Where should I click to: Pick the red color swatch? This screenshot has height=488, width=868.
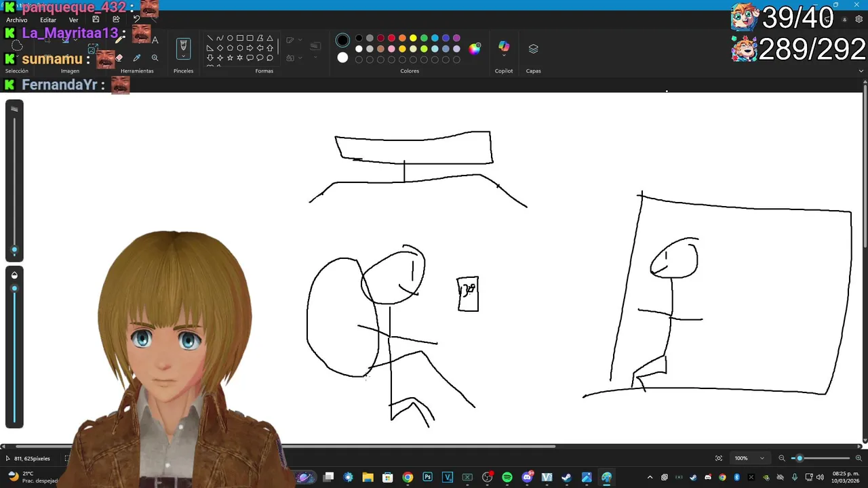pyautogui.click(x=391, y=38)
